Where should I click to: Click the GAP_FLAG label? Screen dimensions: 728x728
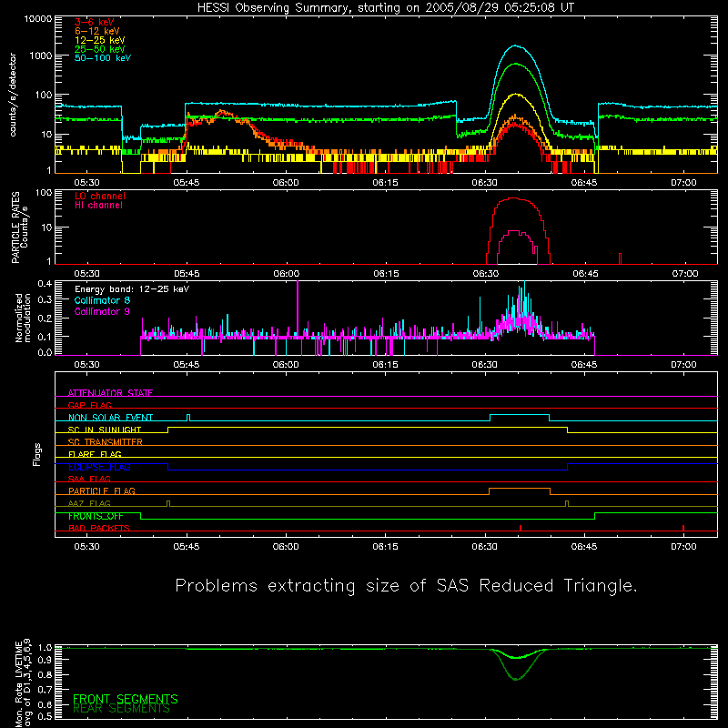coord(89,405)
